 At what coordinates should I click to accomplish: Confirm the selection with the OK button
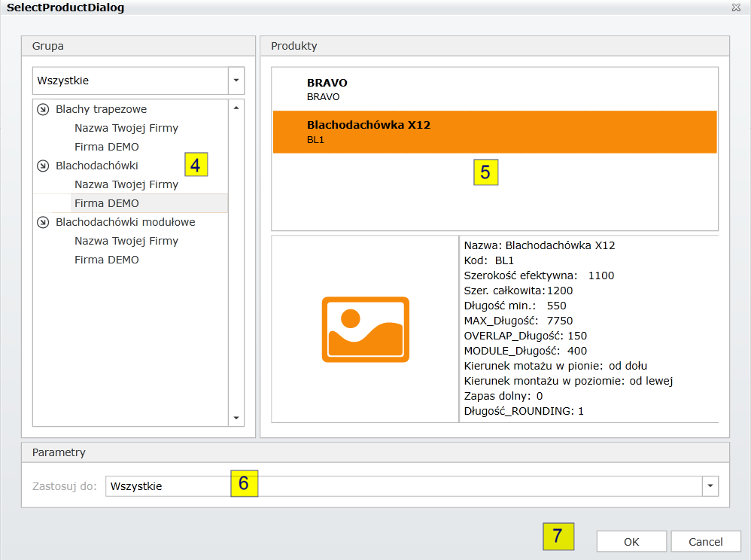tap(631, 542)
